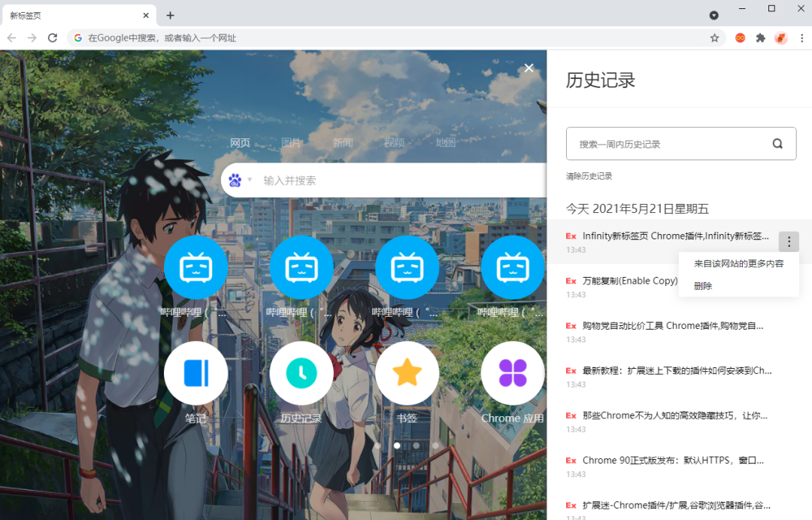The height and width of the screenshot is (520, 812).
Task: Switch to the 图片 search tab
Action: point(291,142)
